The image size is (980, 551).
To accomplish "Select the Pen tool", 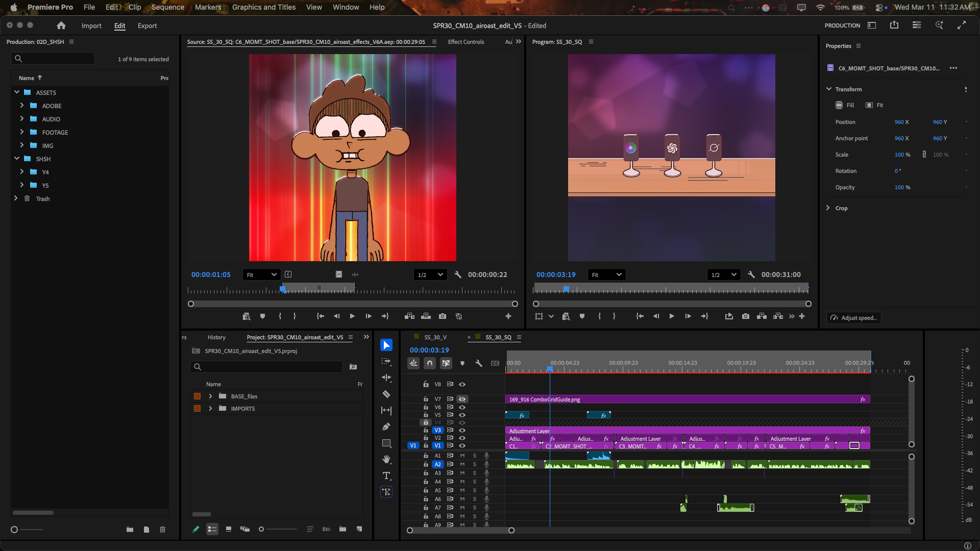I will point(386,427).
